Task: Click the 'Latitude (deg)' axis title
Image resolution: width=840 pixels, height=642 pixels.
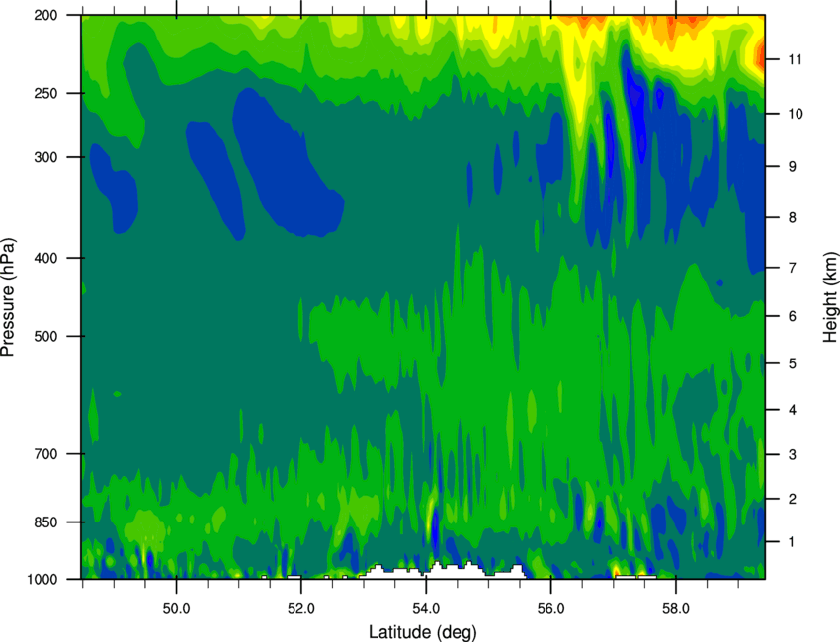Action: [x=423, y=632]
